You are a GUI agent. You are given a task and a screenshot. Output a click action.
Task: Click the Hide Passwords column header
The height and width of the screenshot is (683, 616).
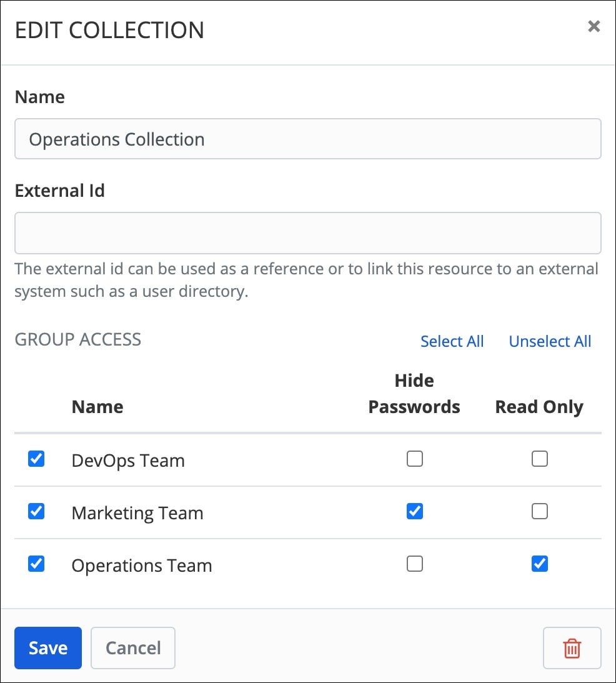pyautogui.click(x=414, y=394)
